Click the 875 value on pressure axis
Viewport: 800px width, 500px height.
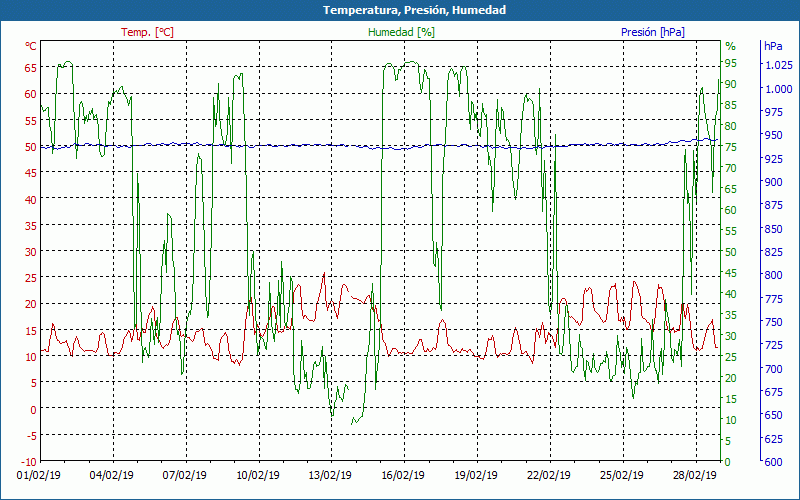pyautogui.click(x=773, y=205)
